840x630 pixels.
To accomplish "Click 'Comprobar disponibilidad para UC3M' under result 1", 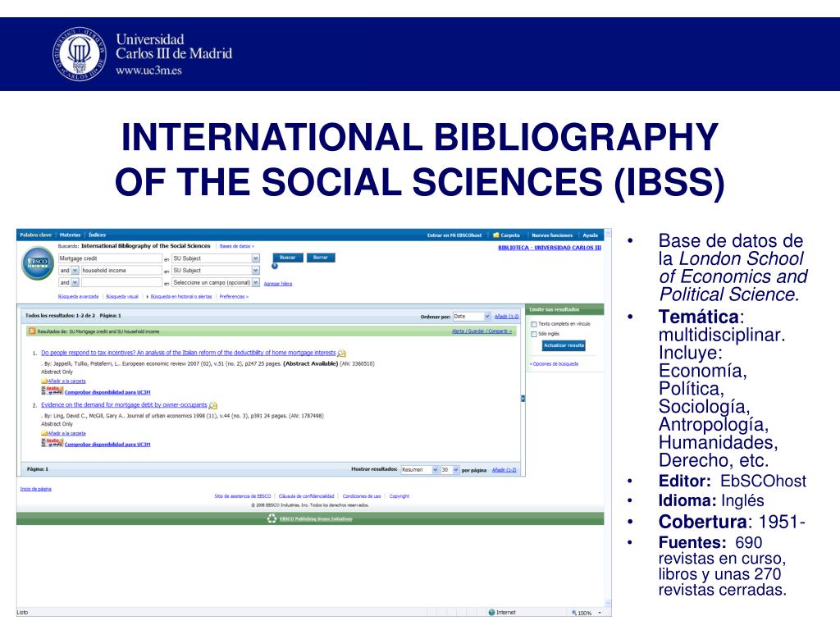I will tap(107, 392).
